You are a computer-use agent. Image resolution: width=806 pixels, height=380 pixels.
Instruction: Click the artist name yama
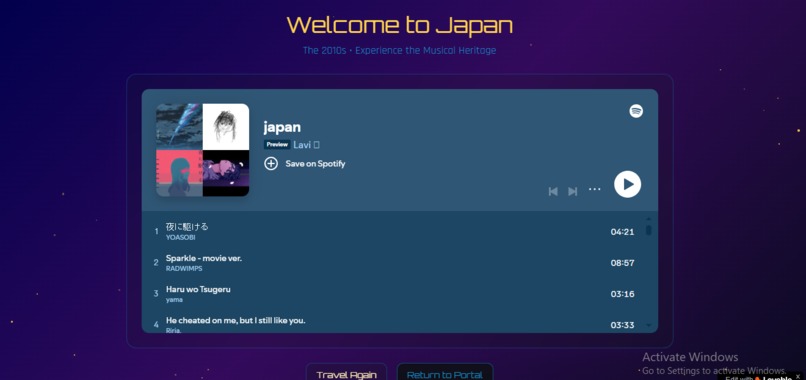tap(174, 300)
